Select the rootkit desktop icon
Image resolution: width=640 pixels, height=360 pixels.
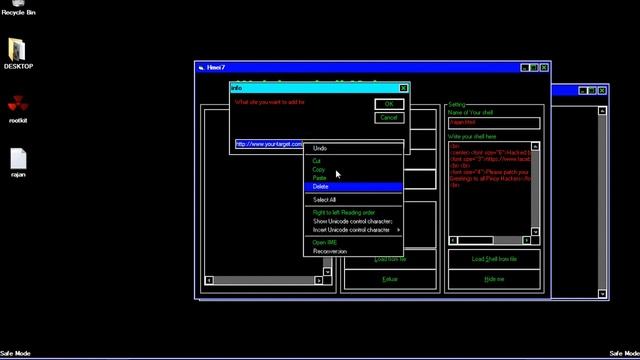[x=18, y=109]
